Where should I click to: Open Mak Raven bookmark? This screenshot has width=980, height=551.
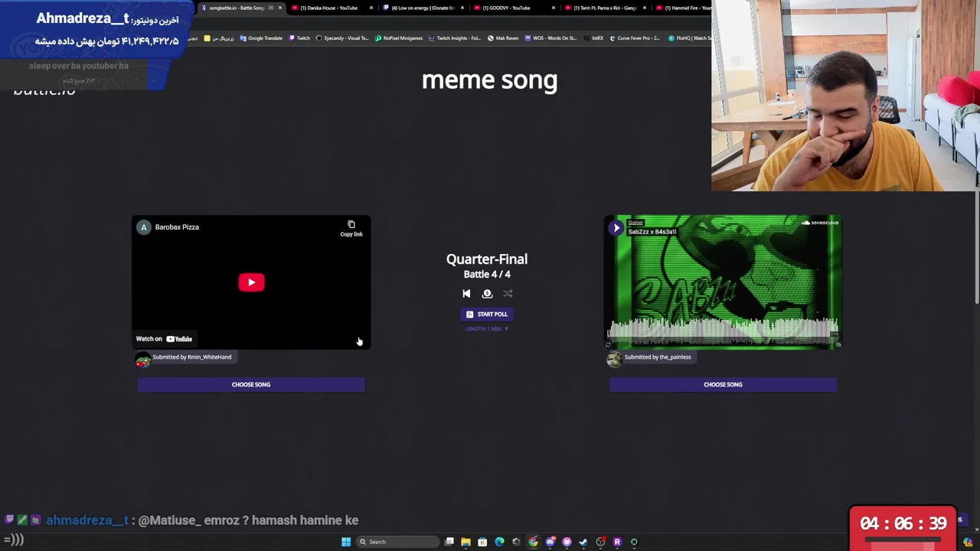pyautogui.click(x=502, y=38)
